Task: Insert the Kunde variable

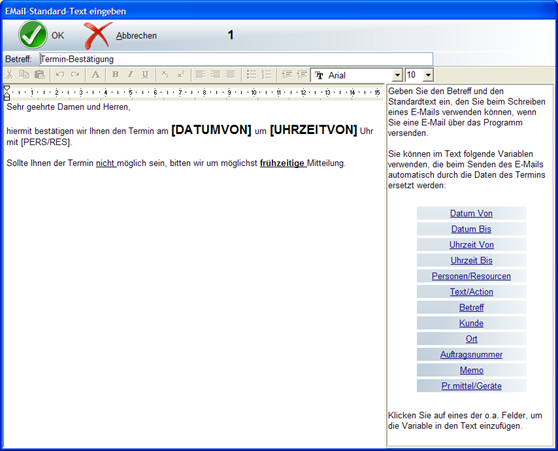Action: click(471, 323)
